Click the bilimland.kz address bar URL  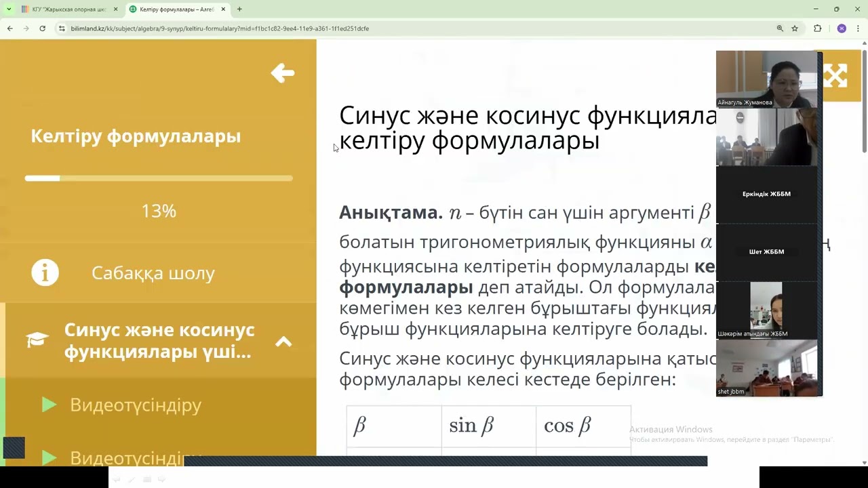click(x=220, y=28)
